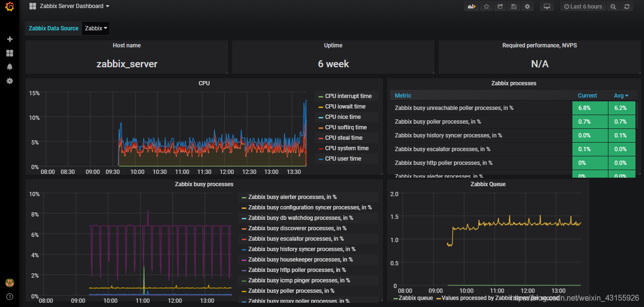644x307 pixels.
Task: Open the CPU panel title menu
Action: pos(204,83)
